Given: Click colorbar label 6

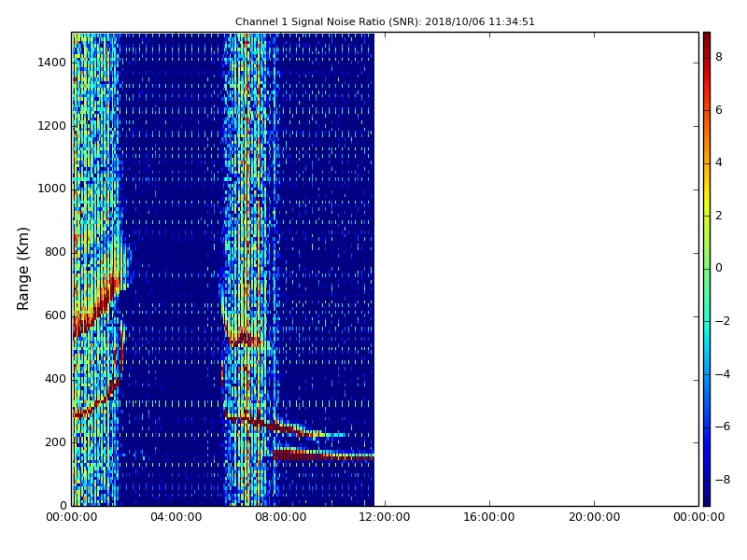Looking at the screenshot, I should (719, 109).
